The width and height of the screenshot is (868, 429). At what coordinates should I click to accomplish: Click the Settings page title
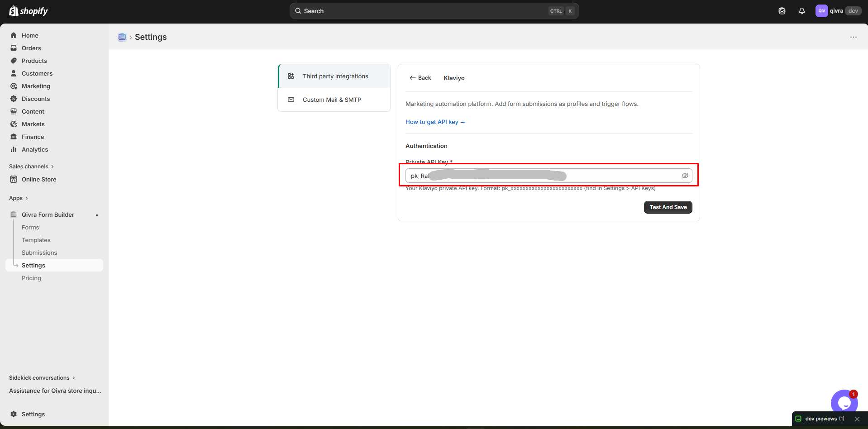pyautogui.click(x=151, y=37)
